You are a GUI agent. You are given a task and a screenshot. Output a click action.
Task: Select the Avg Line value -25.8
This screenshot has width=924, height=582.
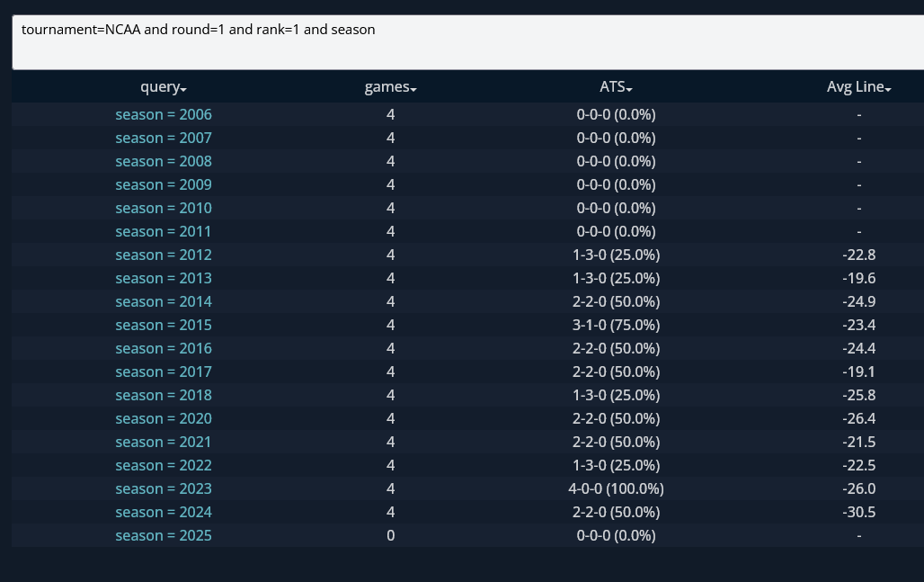858,395
